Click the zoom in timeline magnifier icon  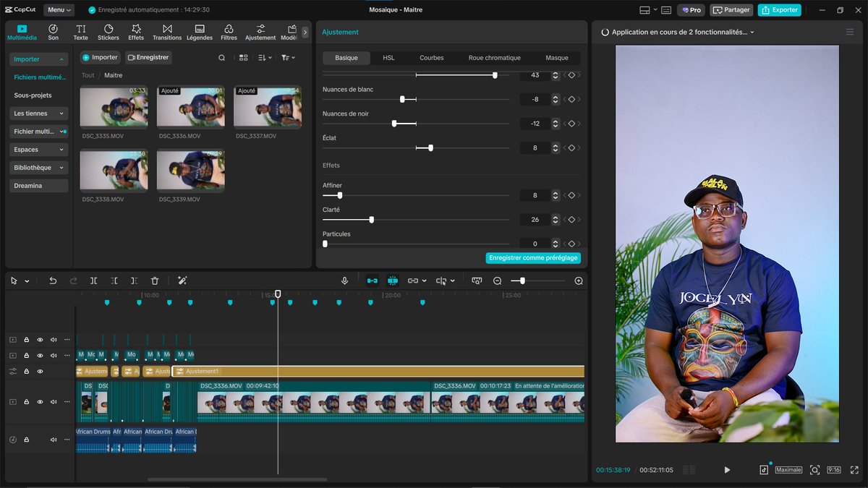pyautogui.click(x=579, y=281)
